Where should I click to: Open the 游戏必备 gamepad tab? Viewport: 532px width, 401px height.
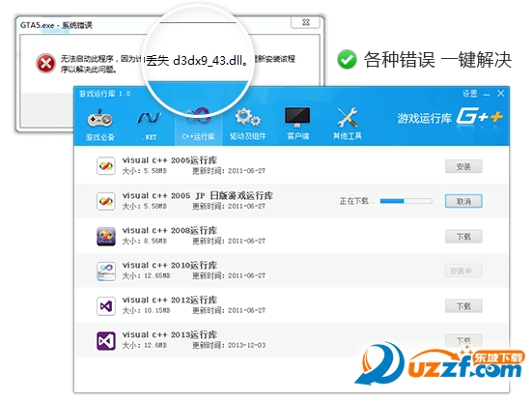pyautogui.click(x=99, y=125)
